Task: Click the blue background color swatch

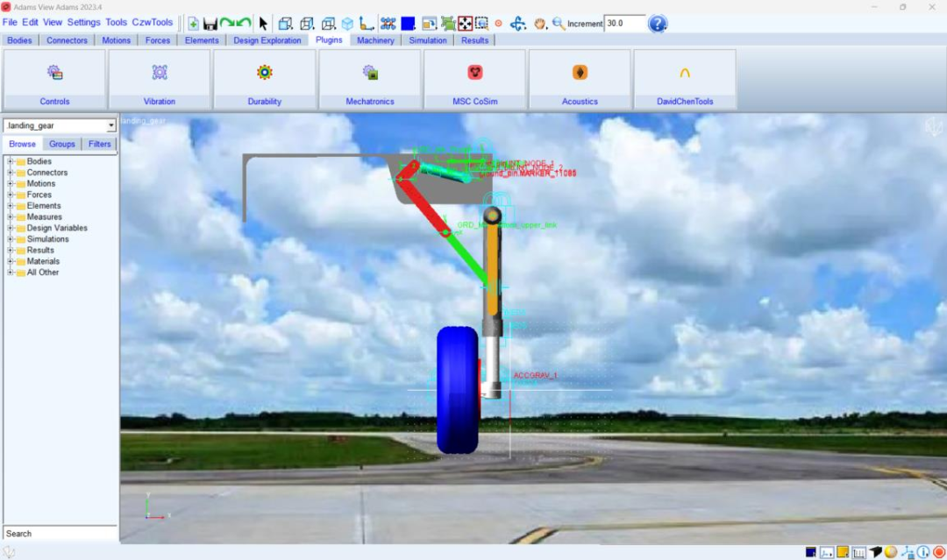Action: pyautogui.click(x=408, y=24)
